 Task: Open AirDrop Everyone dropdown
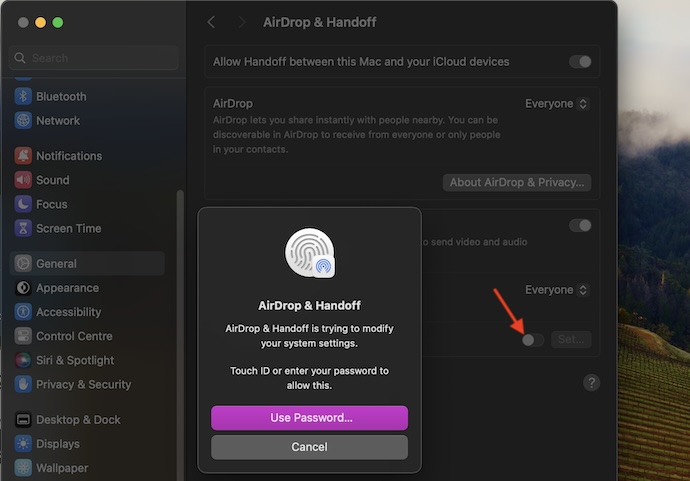pyautogui.click(x=556, y=104)
